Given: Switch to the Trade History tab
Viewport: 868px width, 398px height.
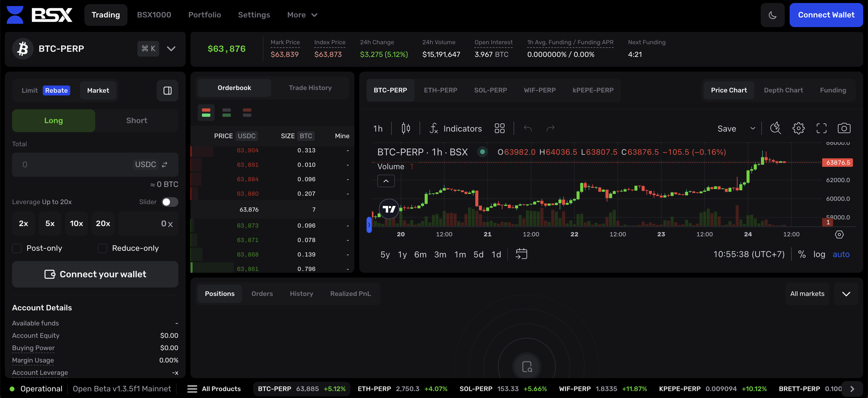Looking at the screenshot, I should [310, 88].
